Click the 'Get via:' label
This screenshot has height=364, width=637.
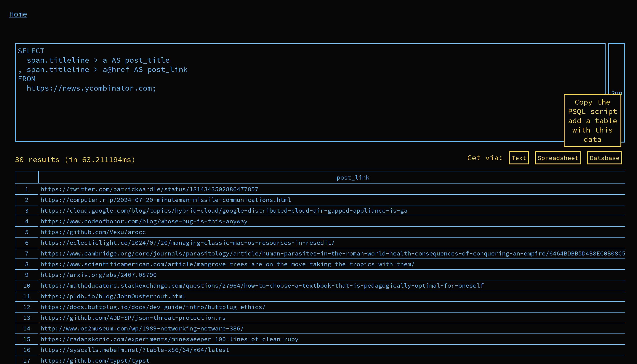click(485, 158)
